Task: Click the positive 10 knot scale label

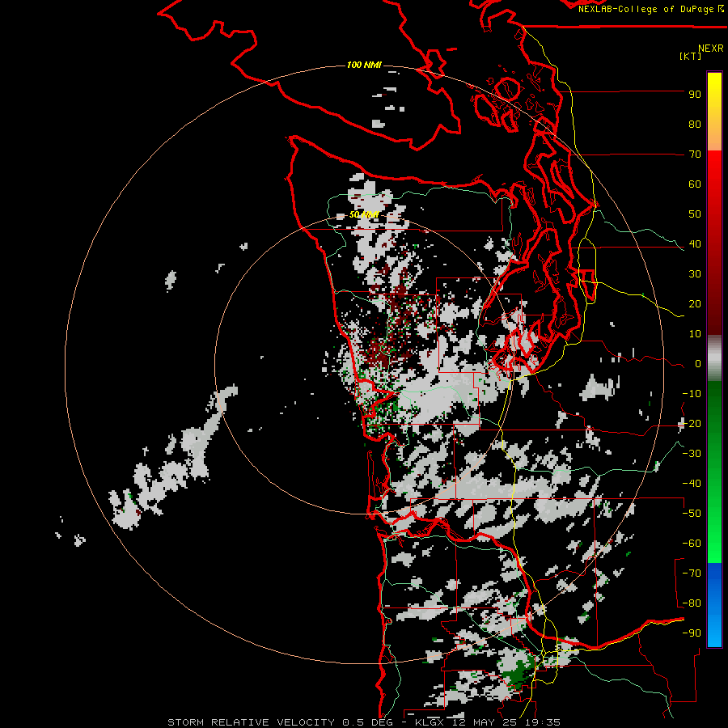Action: pyautogui.click(x=695, y=334)
